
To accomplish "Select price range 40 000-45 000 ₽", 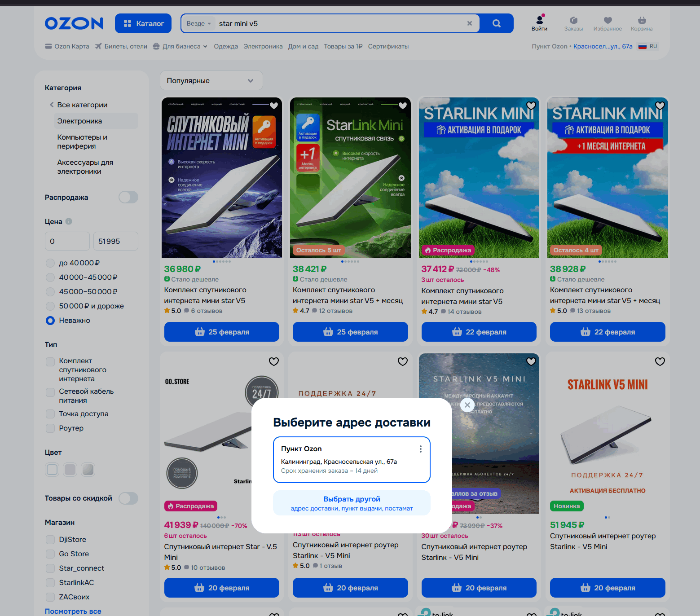I will tap(50, 277).
